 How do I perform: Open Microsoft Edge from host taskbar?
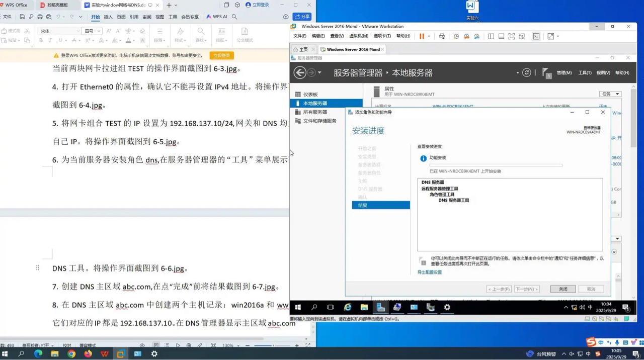point(38,354)
